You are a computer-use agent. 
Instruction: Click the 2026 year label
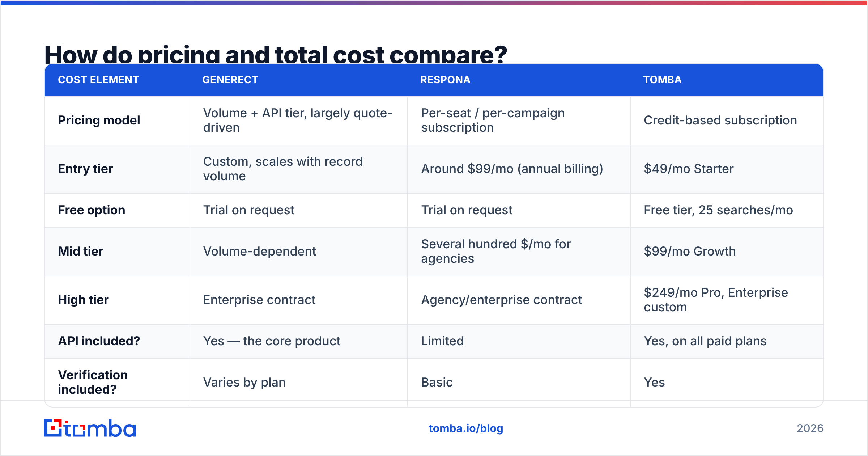coord(810,428)
